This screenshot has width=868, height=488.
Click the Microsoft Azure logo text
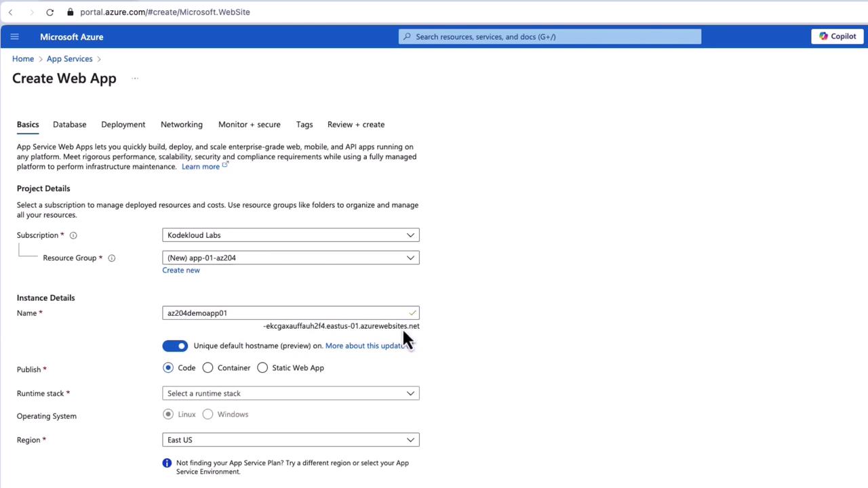pyautogui.click(x=72, y=37)
